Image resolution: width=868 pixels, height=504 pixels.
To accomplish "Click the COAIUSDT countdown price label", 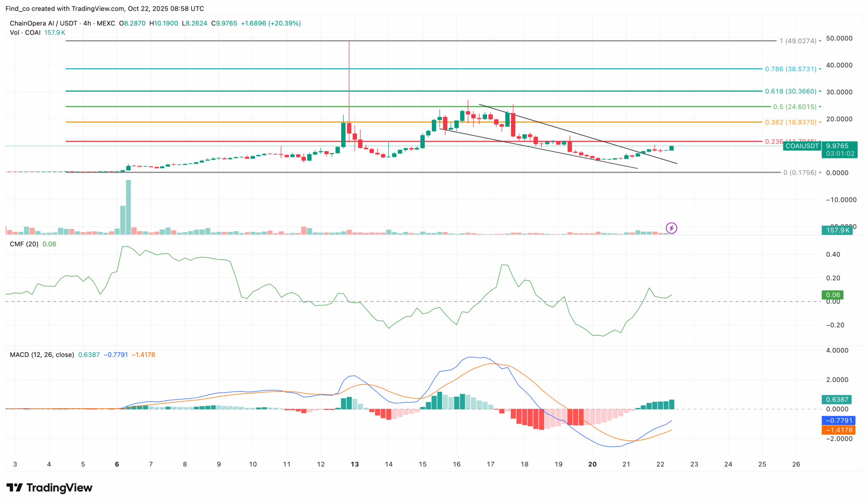I will [840, 150].
